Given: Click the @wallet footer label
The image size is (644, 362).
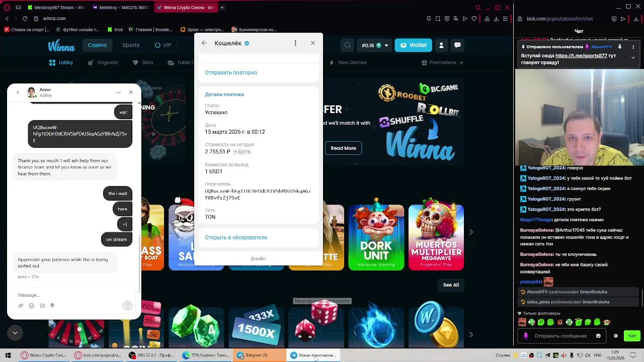Looking at the screenshot, I should point(258,258).
